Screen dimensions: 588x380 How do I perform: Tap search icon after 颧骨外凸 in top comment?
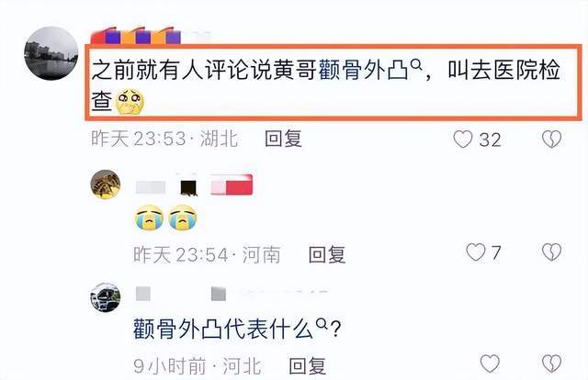pos(416,65)
